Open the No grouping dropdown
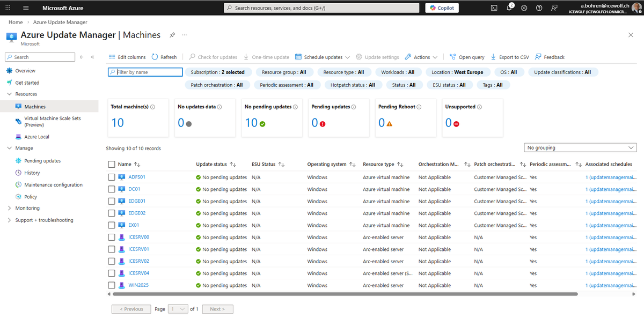 [x=580, y=147]
